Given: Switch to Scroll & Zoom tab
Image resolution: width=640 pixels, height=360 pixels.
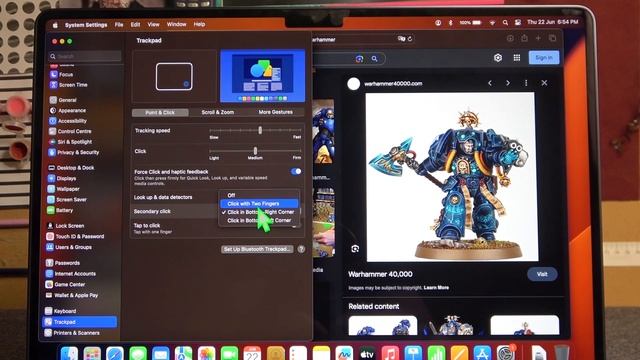Looking at the screenshot, I should click(x=218, y=112).
